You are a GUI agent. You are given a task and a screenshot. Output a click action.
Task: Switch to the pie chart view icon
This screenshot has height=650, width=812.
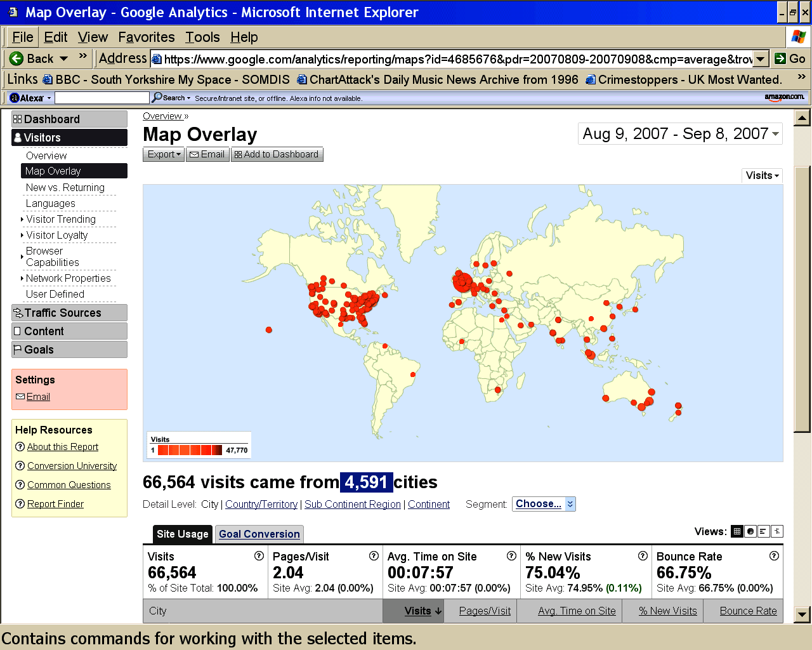pyautogui.click(x=750, y=531)
